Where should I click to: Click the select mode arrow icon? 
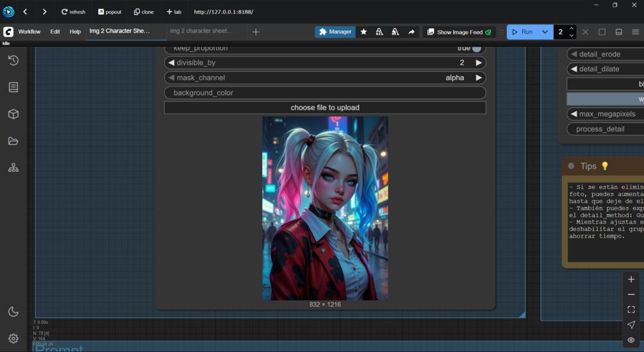tap(631, 324)
